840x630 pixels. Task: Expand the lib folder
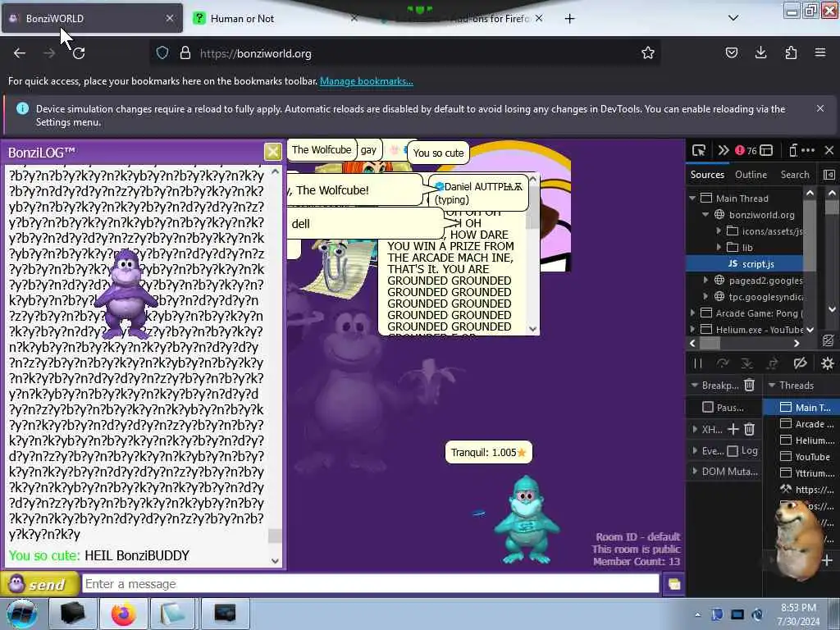coord(719,248)
